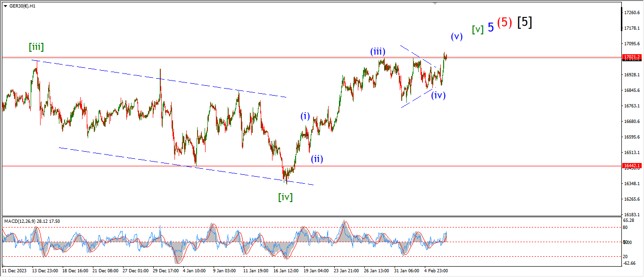The height and width of the screenshot is (277, 644).
Task: Select the blue (iii) wave label
Action: pos(379,51)
